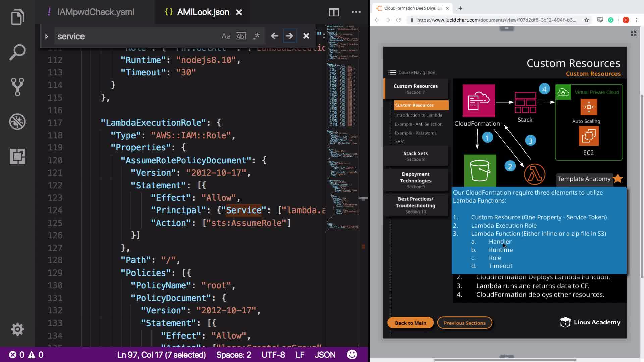Screen dimensions: 644x362
Task: Open the Debug bug icon
Action: pos(17,122)
